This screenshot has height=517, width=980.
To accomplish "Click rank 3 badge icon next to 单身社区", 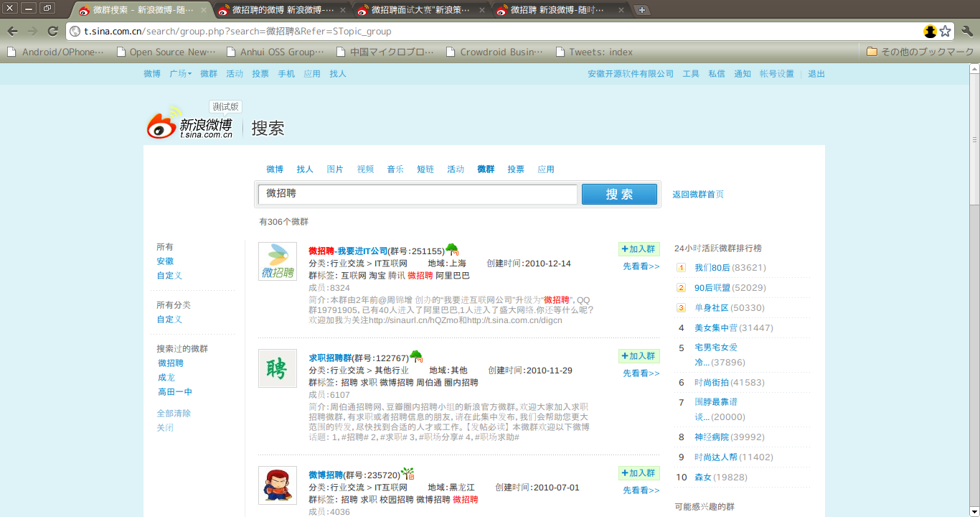I will point(681,308).
